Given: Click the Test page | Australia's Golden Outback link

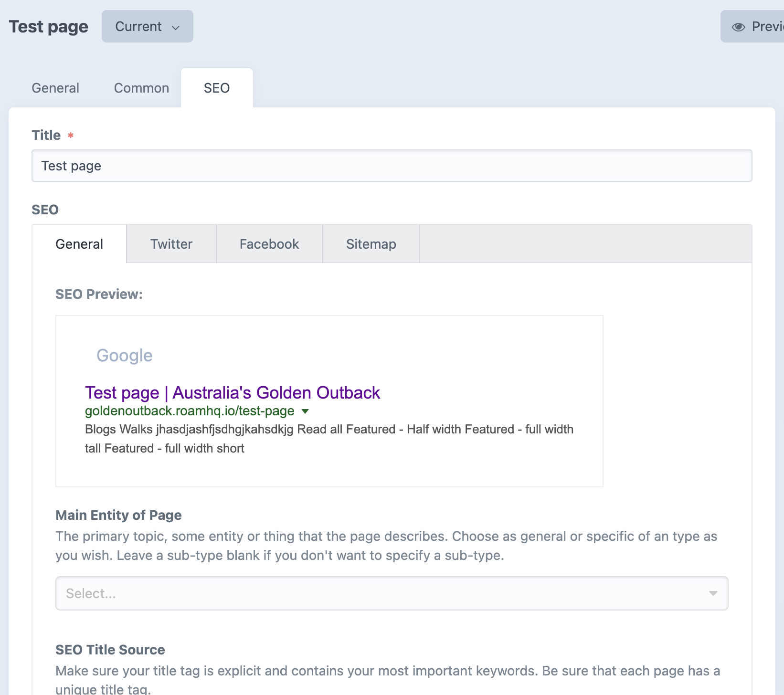Looking at the screenshot, I should [233, 392].
